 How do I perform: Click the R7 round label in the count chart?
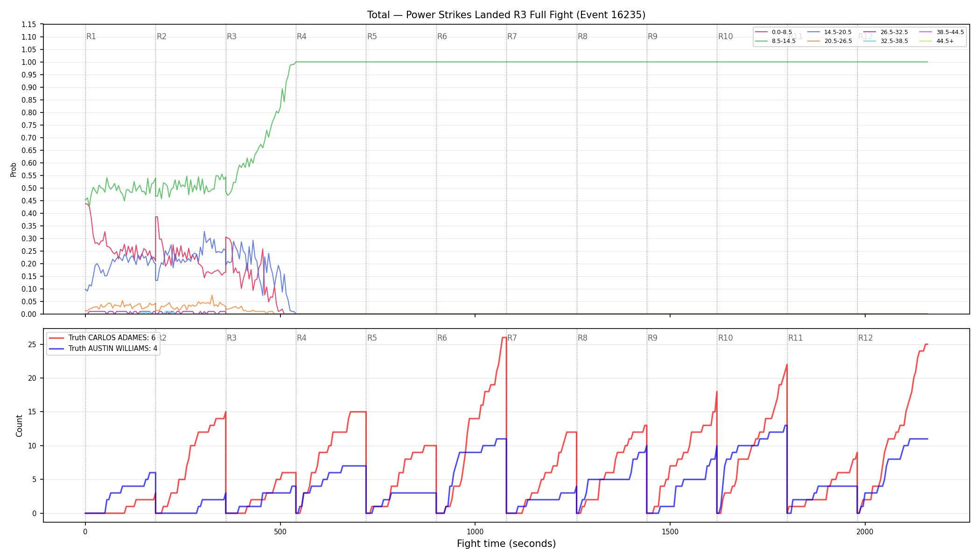[512, 338]
